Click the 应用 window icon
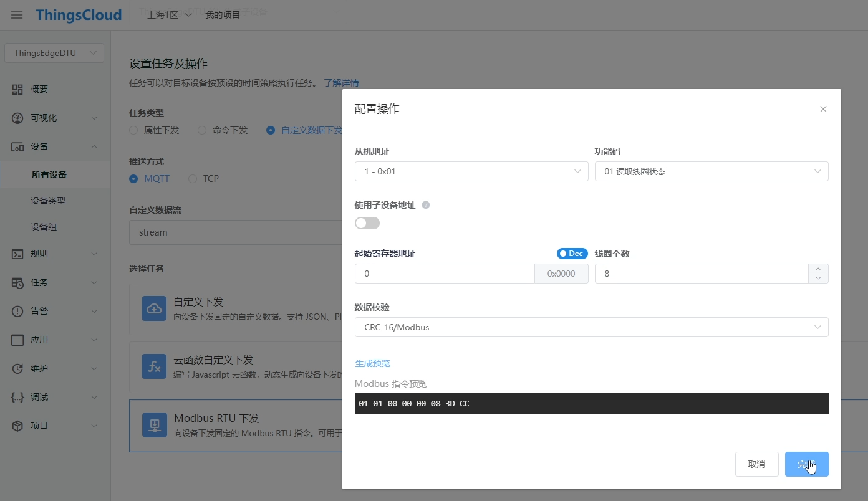The image size is (868, 501). pos(17,340)
